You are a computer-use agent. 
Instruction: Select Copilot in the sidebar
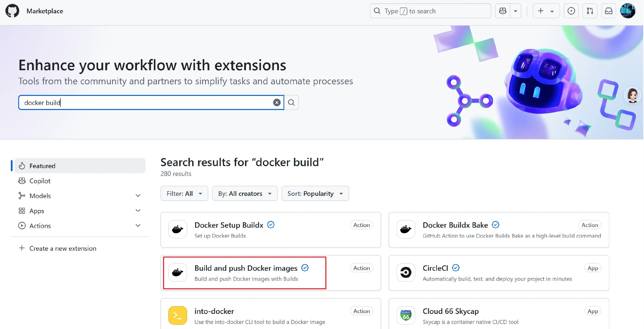(x=40, y=181)
